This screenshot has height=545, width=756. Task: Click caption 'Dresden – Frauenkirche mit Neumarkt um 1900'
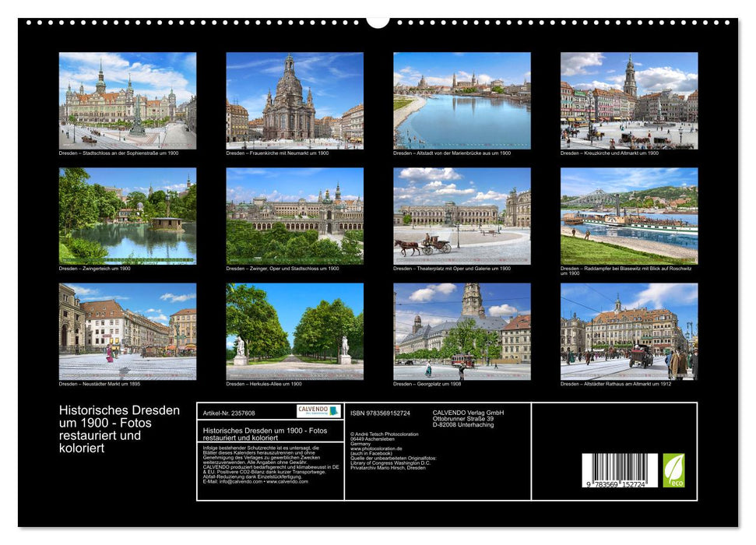(277, 153)
